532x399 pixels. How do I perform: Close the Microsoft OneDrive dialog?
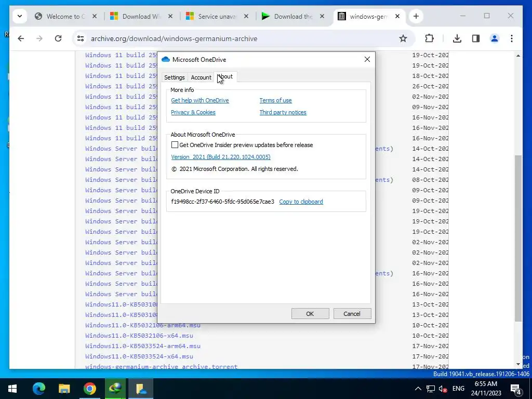[367, 59]
